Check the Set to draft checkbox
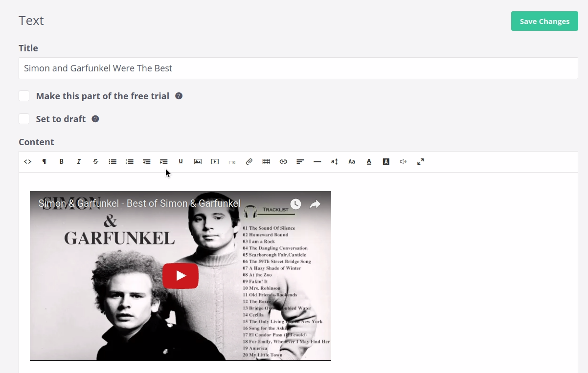 coord(24,119)
